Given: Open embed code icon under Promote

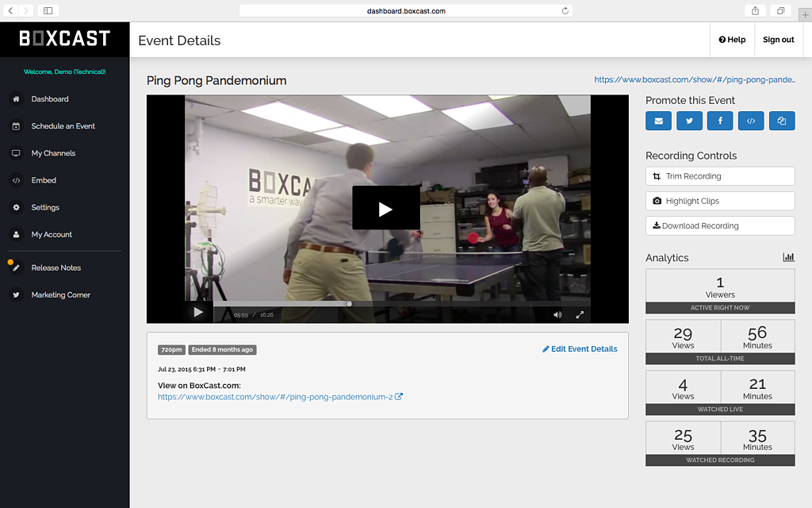Looking at the screenshot, I should click(x=751, y=121).
